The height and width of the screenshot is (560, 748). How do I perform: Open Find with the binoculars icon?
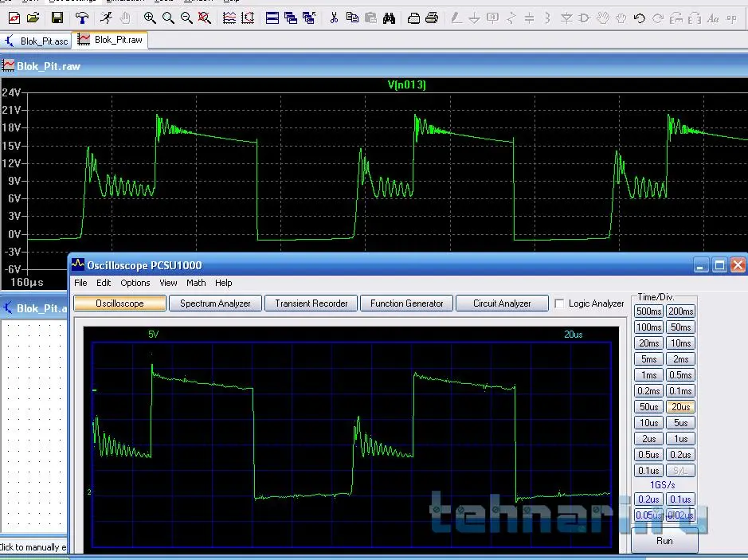pyautogui.click(x=389, y=18)
